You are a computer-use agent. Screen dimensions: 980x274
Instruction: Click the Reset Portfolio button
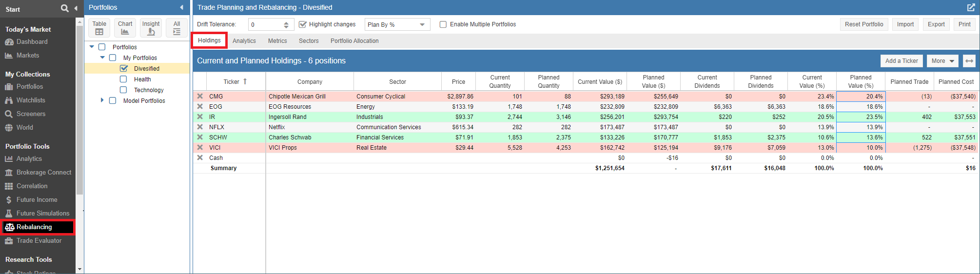[864, 24]
